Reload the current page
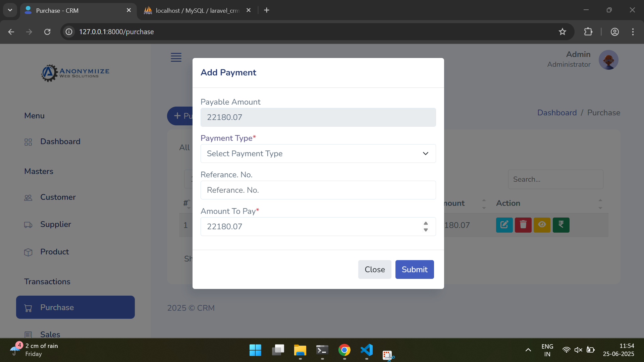The width and height of the screenshot is (644, 362). click(47, 32)
